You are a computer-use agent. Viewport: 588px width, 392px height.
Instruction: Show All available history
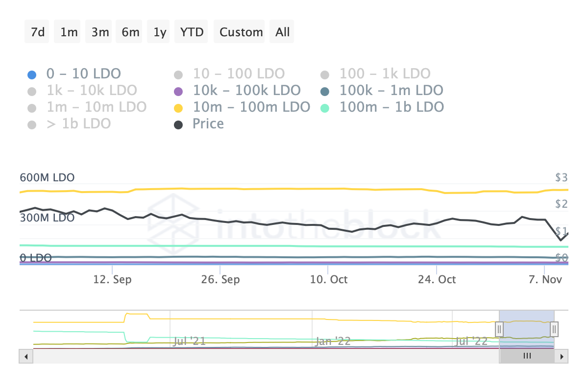click(x=283, y=32)
